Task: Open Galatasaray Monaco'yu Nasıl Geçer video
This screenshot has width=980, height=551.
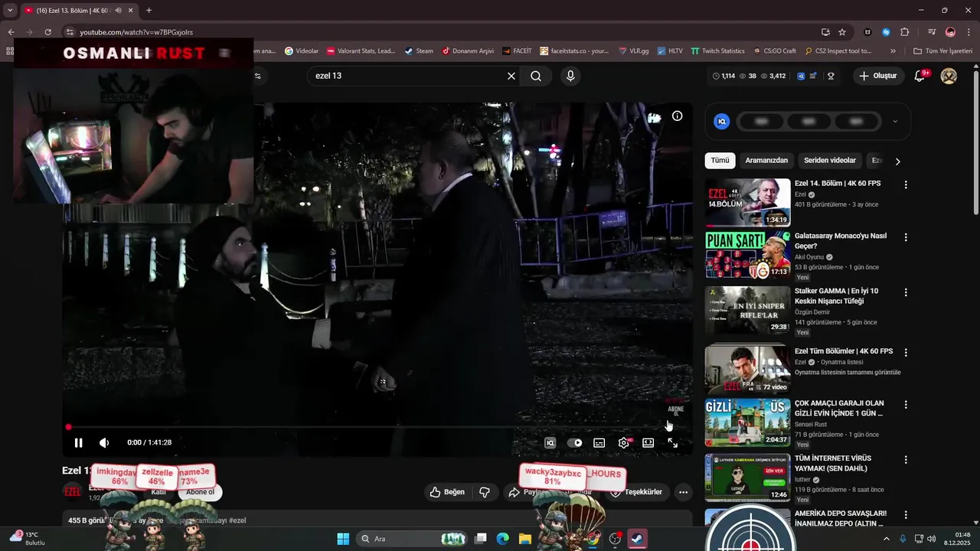Action: click(841, 241)
